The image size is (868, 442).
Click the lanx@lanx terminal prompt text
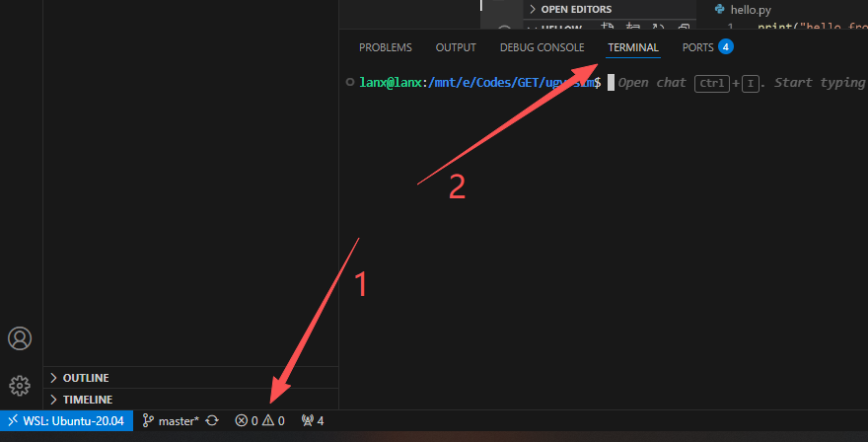(x=391, y=83)
